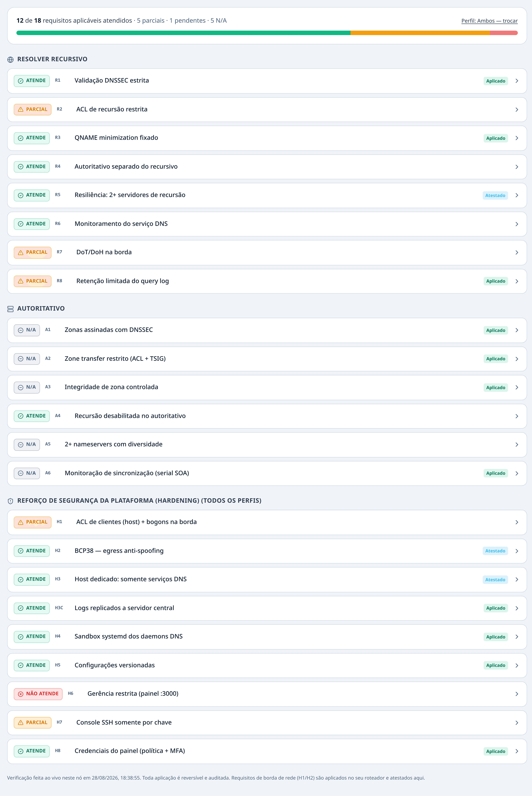The height and width of the screenshot is (796, 532).
Task: Click PARCIAL badge on H7 Console SSH row
Action: click(x=33, y=723)
